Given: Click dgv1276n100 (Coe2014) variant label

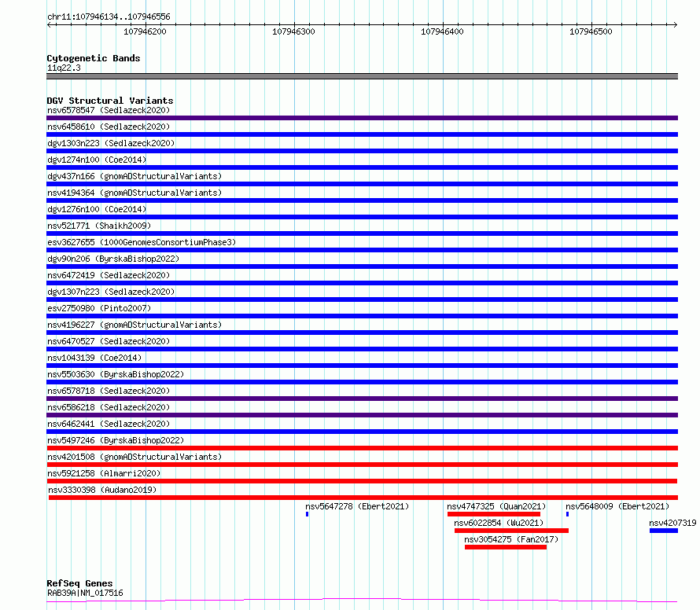Looking at the screenshot, I should point(97,209).
